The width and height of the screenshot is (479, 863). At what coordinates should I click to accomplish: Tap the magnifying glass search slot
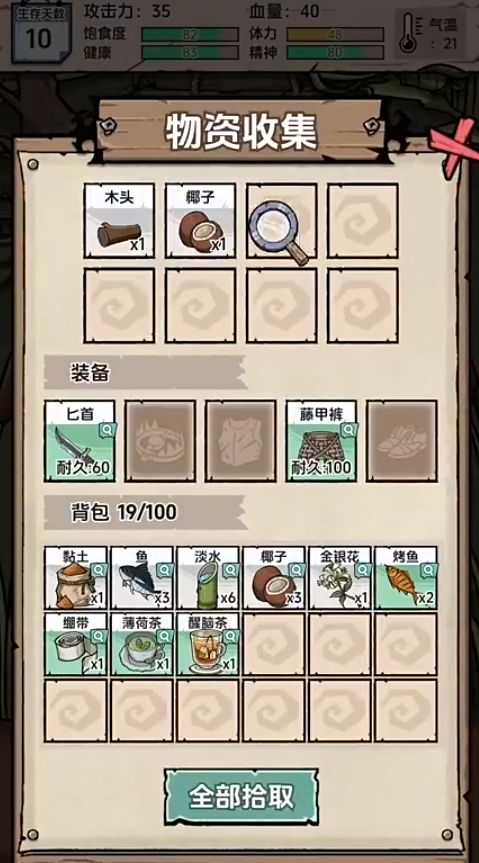(281, 221)
